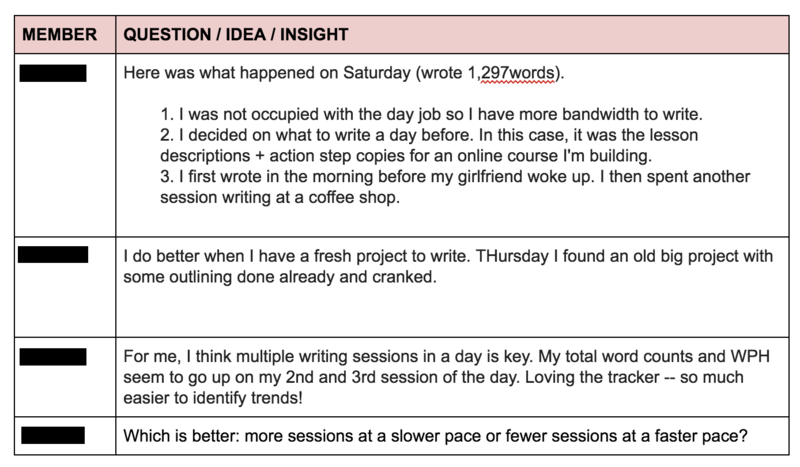This screenshot has height=467, width=800.
Task: Click list item 2 about lesson descriptions
Action: pos(429,145)
